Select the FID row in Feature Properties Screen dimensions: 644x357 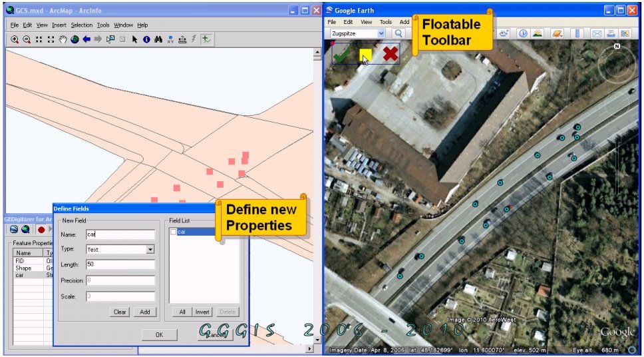point(33,261)
